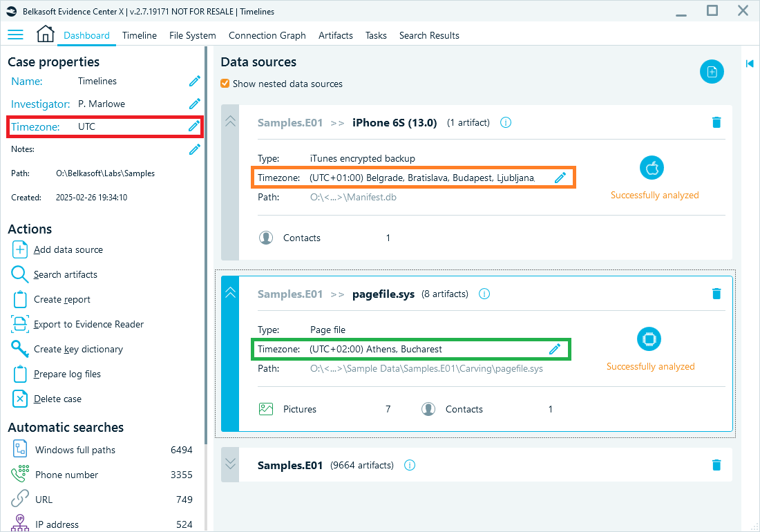Edit the pagefile.sys timezone pencil
This screenshot has height=532, width=760.
pyautogui.click(x=555, y=349)
